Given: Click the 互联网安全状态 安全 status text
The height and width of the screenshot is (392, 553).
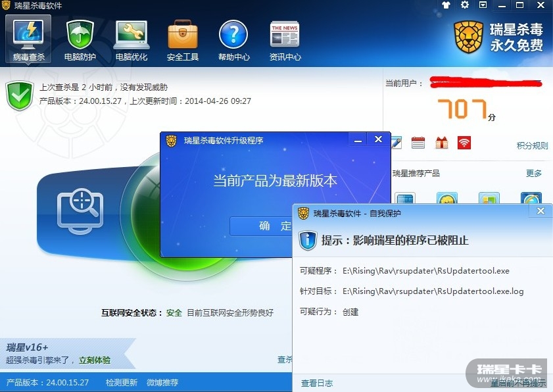Looking at the screenshot, I should click(141, 312).
